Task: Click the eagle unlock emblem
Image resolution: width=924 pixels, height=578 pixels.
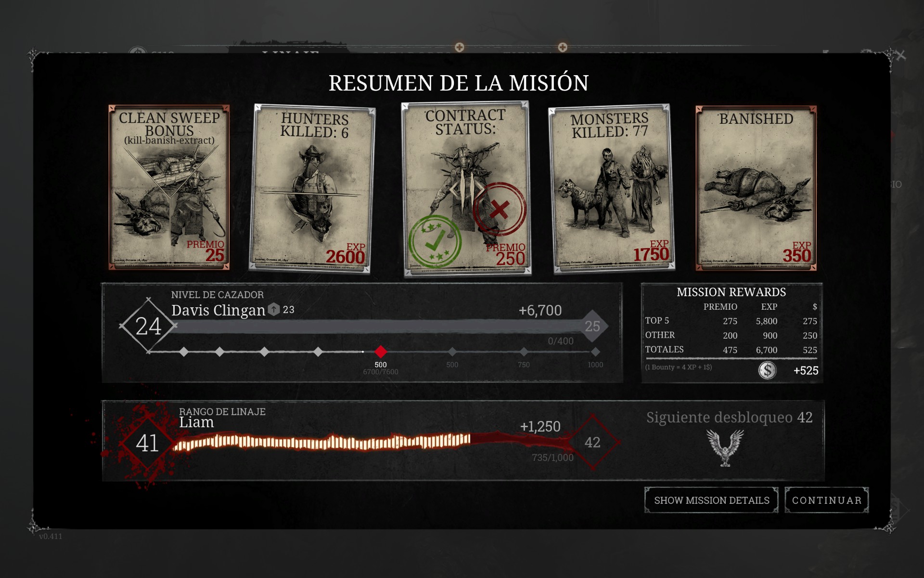Action: [x=725, y=447]
